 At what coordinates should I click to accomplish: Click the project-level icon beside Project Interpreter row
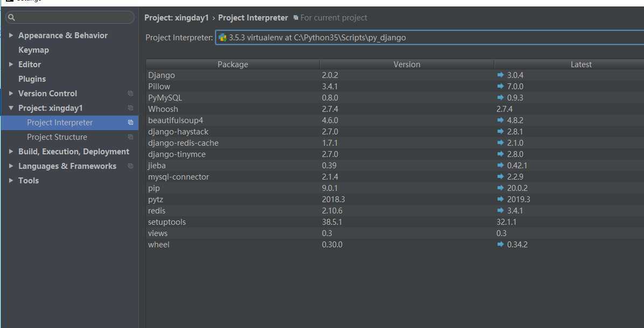[131, 123]
